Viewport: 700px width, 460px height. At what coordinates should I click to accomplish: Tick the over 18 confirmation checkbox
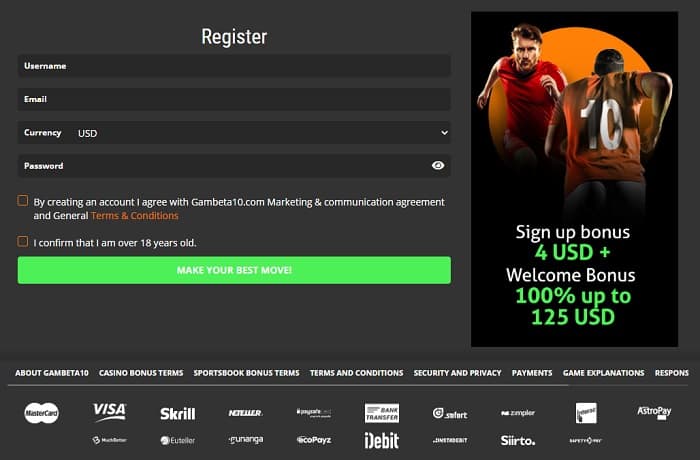coord(23,242)
